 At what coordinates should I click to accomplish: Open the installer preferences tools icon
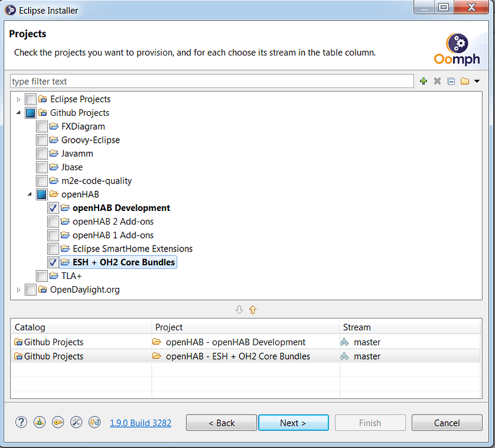76,422
